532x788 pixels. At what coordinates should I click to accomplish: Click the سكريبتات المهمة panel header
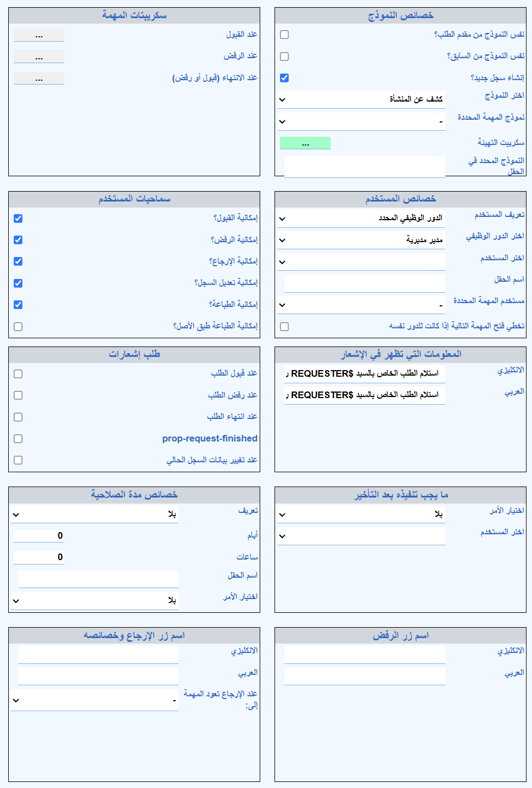pos(134,16)
